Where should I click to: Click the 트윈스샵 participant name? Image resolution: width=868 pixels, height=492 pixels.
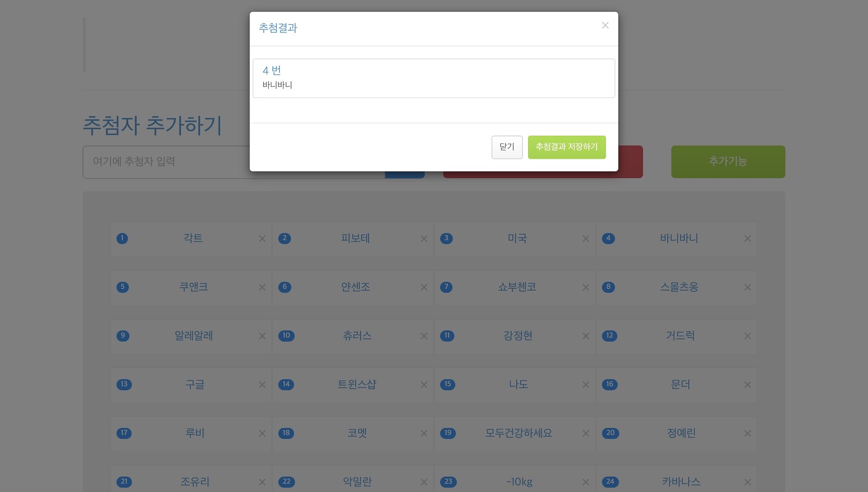(357, 384)
